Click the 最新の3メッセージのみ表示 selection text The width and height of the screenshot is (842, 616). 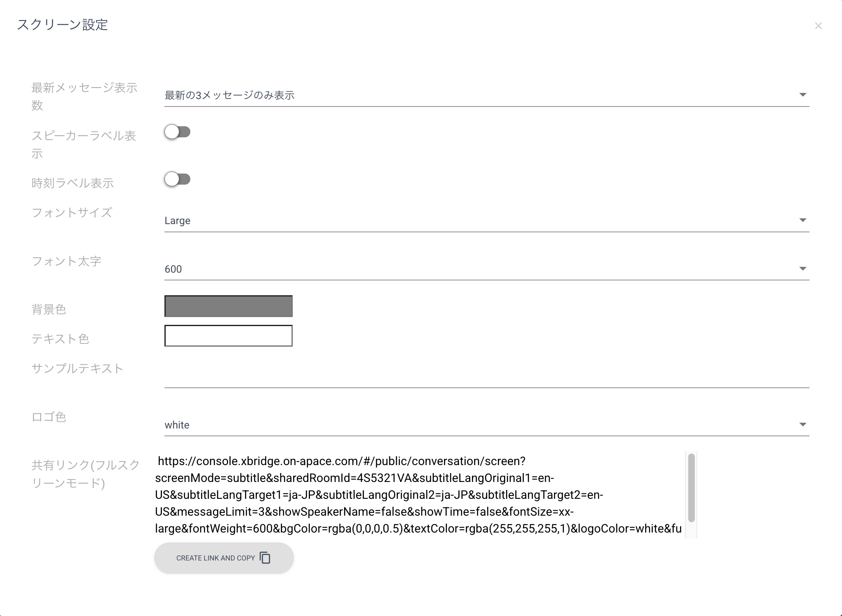click(229, 95)
